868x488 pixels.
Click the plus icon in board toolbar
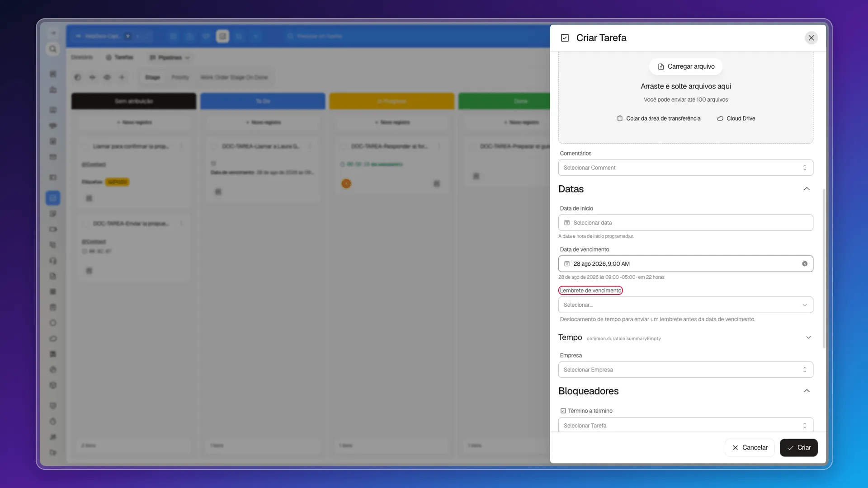(x=122, y=77)
